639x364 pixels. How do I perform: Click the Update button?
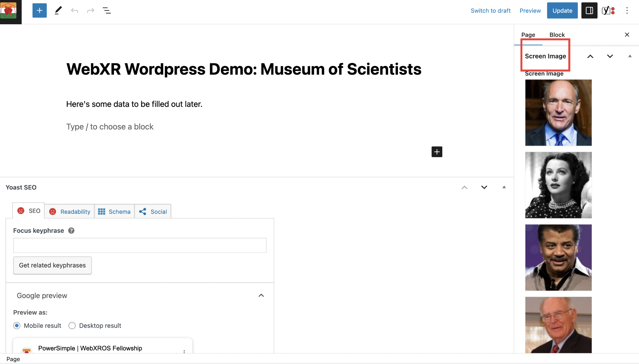click(562, 10)
